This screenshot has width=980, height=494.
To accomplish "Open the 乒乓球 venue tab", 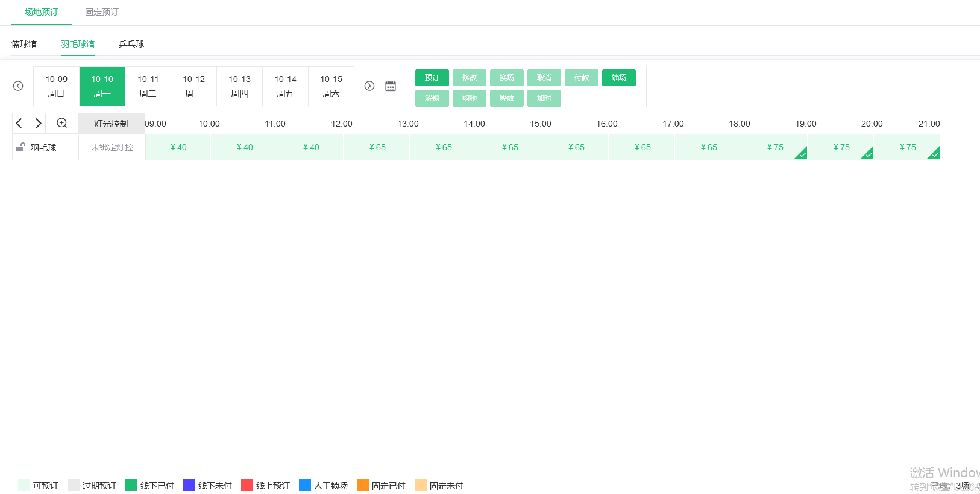I will click(131, 44).
